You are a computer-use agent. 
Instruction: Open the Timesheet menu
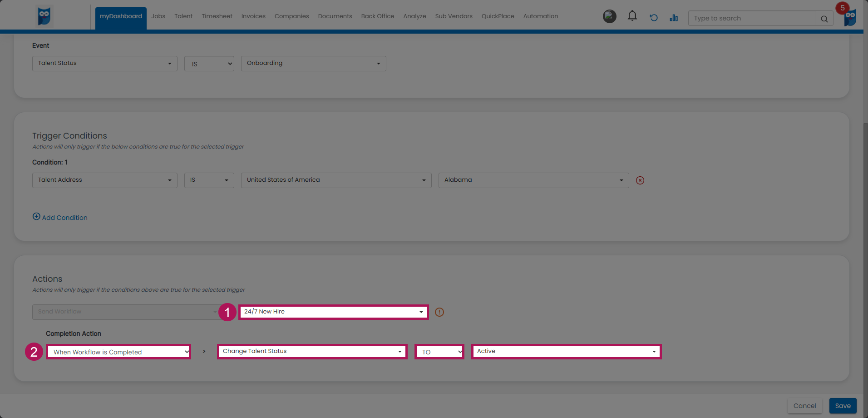click(x=217, y=16)
